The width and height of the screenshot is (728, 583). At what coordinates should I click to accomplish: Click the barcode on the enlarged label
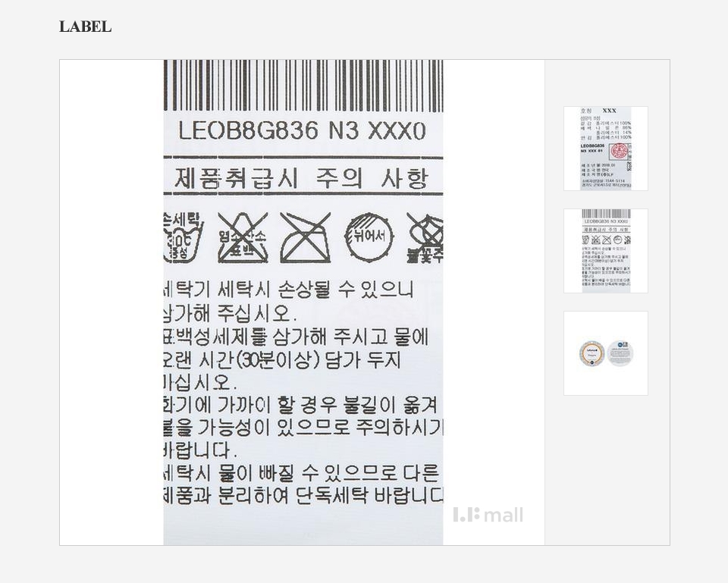tap(303, 86)
